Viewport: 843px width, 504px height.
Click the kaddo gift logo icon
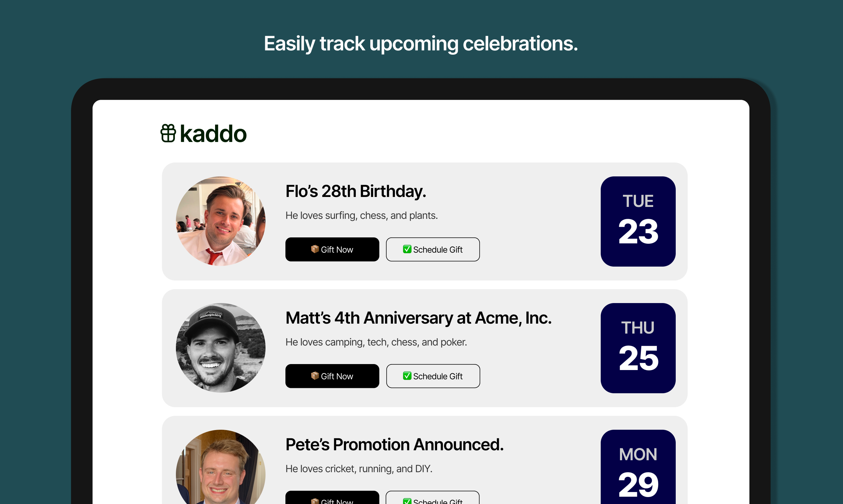(x=168, y=133)
